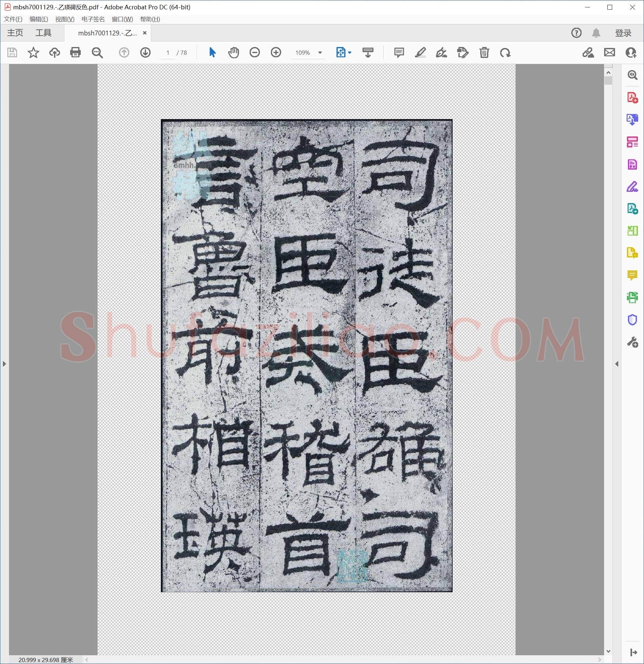Open the 帮助(H) menu
Viewport: 644px width, 664px height.
point(150,19)
